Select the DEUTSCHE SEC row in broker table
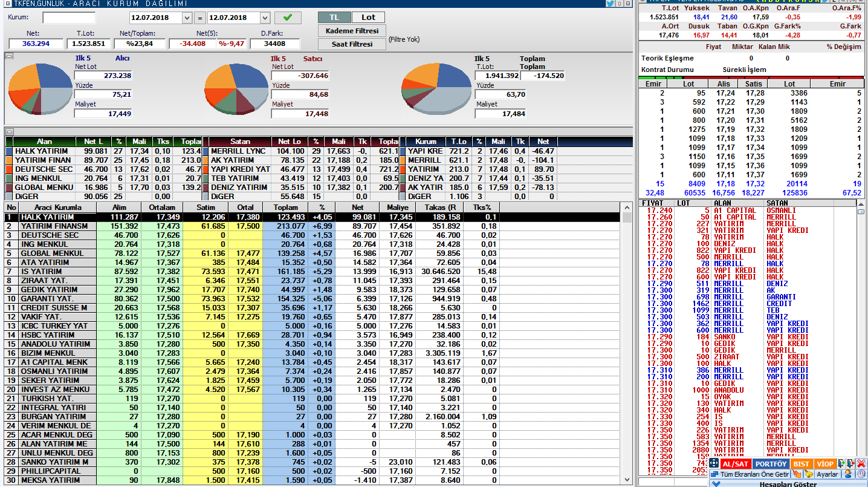868x487 pixels. tap(313, 235)
